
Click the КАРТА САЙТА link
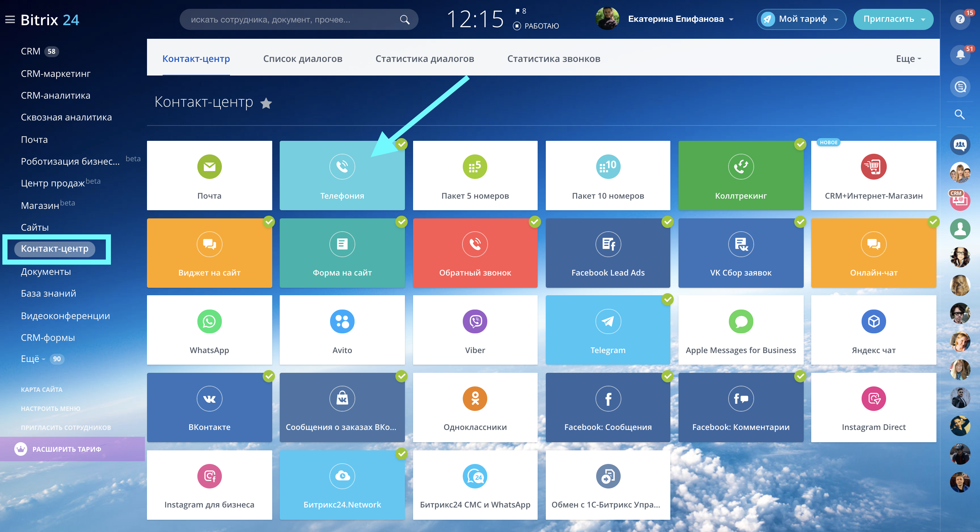42,389
